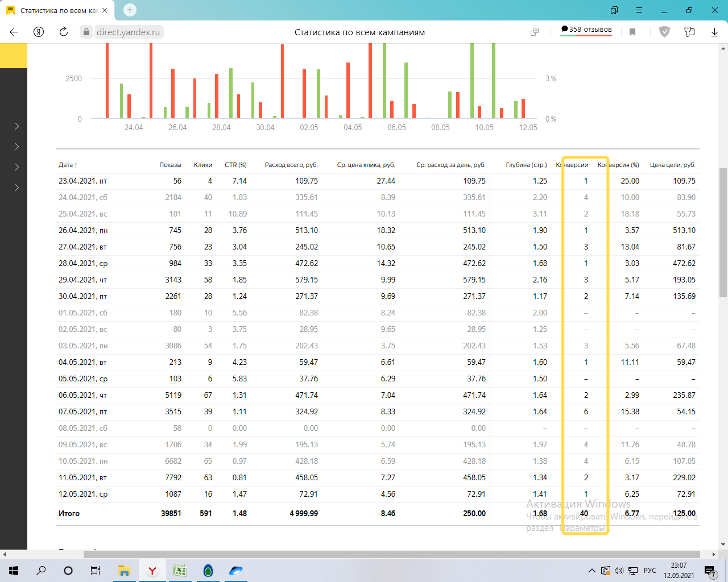728x582 pixels.
Task: Click the browser back arrow
Action: 14,32
